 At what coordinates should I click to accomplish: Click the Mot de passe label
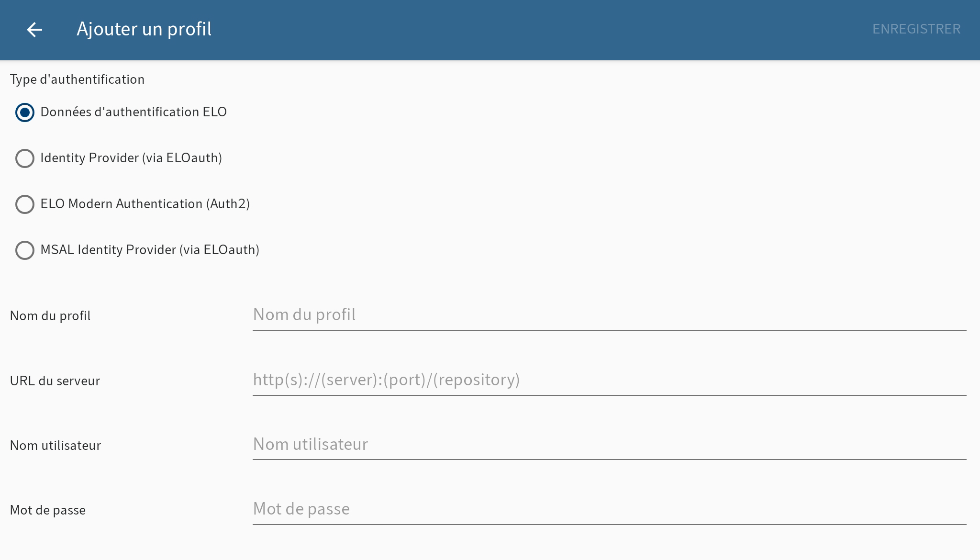click(x=47, y=510)
